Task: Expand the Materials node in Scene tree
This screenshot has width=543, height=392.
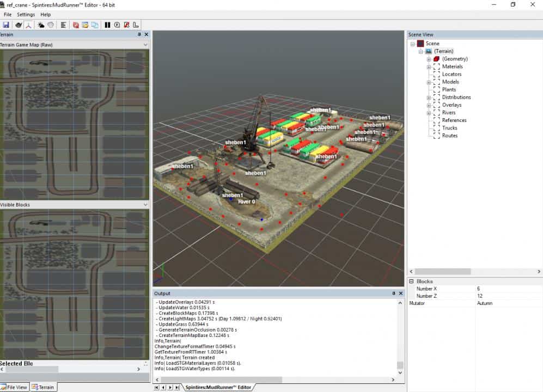Action: 429,66
